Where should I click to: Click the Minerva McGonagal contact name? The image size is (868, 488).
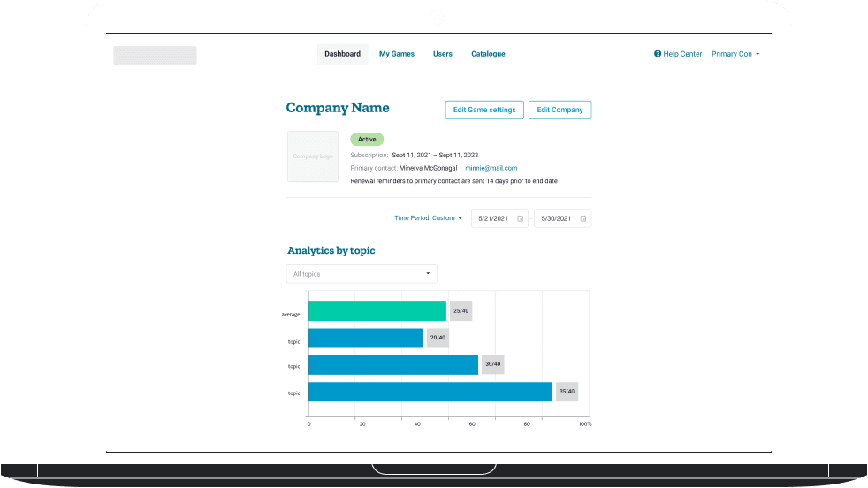coord(428,168)
